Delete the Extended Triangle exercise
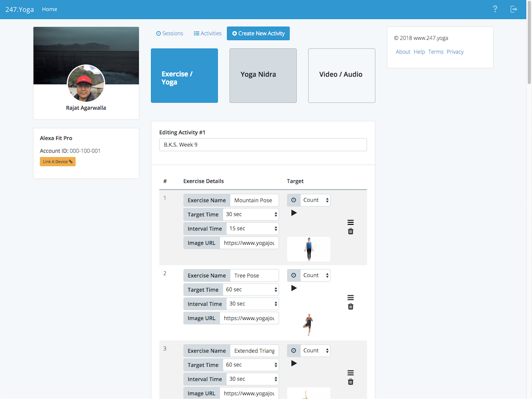This screenshot has height=408, width=532. 350,382
